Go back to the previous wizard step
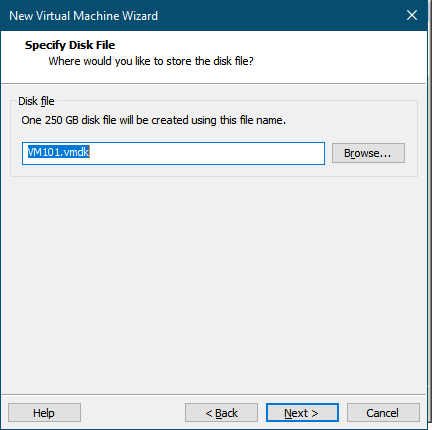Image resolution: width=432 pixels, height=430 pixels. [x=221, y=413]
